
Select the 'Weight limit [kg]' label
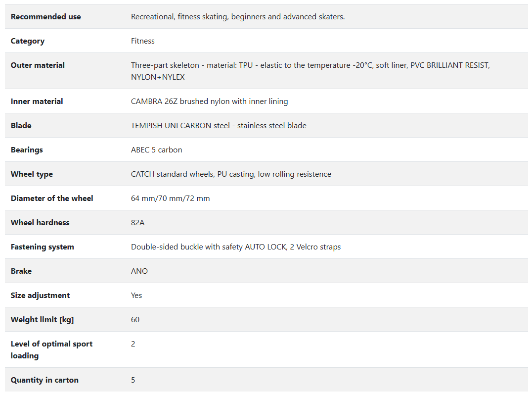[42, 320]
